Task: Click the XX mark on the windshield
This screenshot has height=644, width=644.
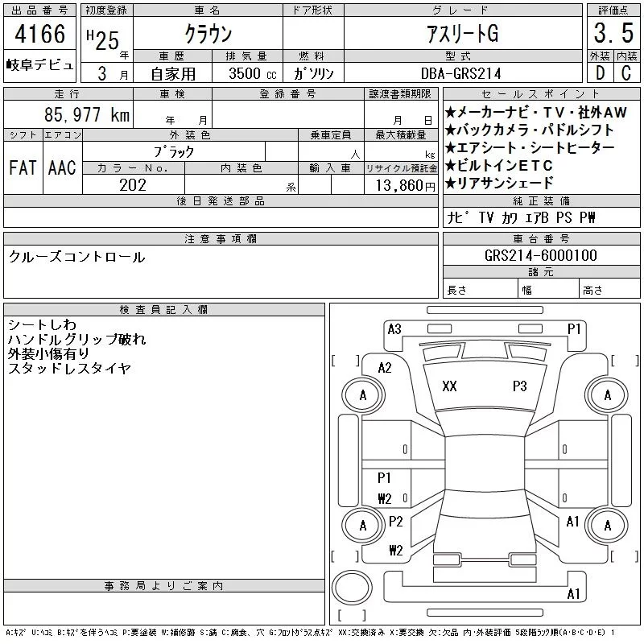Action: (x=449, y=386)
